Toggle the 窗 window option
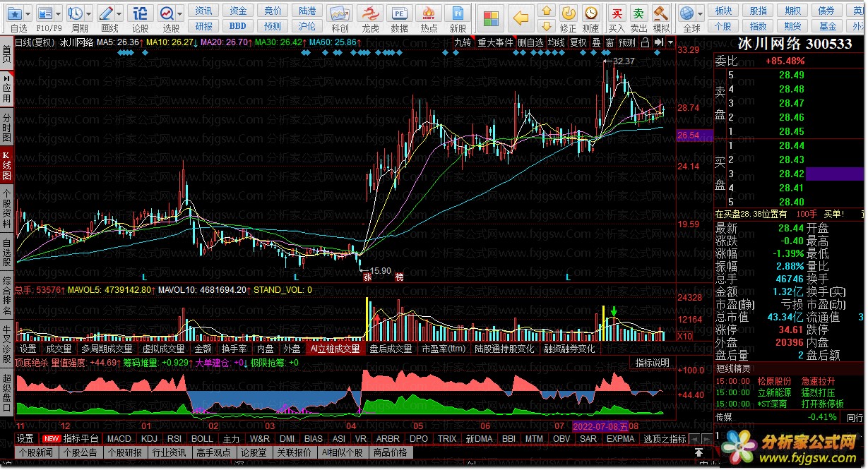The image size is (868, 470). pyautogui.click(x=610, y=42)
